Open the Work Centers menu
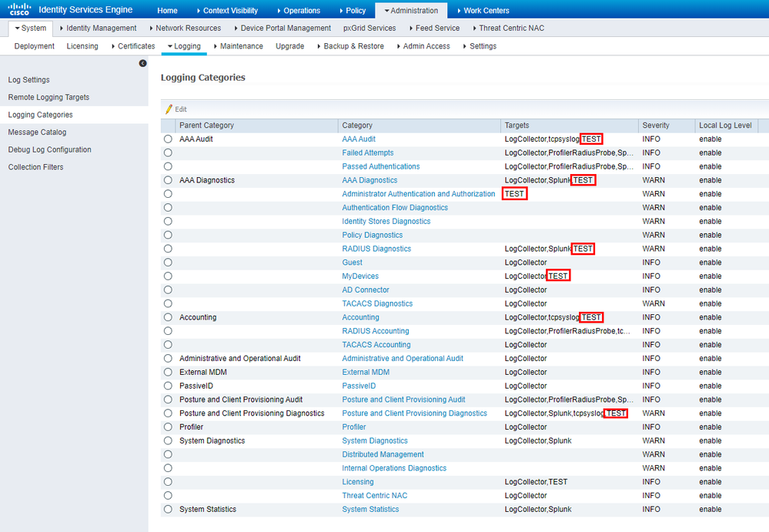The height and width of the screenshot is (532, 769). point(483,10)
